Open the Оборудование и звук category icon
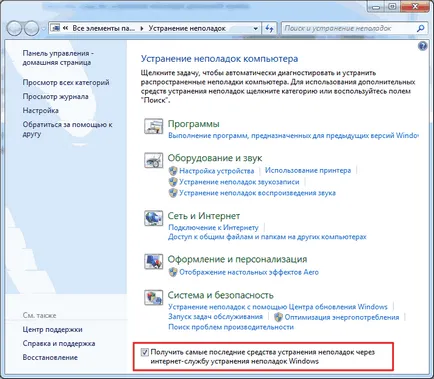 [x=153, y=160]
